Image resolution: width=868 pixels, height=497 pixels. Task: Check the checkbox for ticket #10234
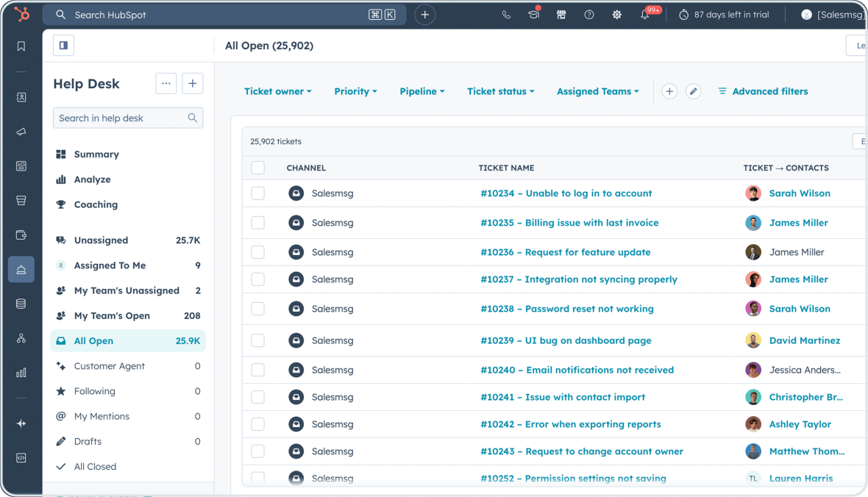258,193
